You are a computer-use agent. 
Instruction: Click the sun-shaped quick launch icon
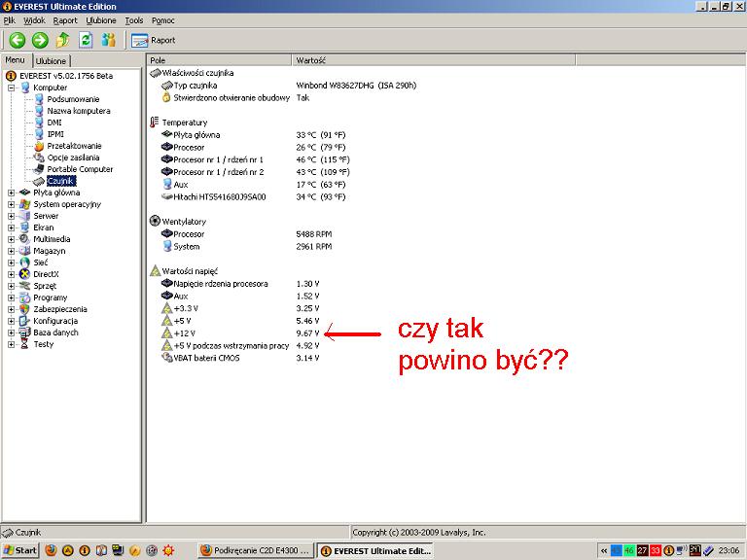click(168, 550)
